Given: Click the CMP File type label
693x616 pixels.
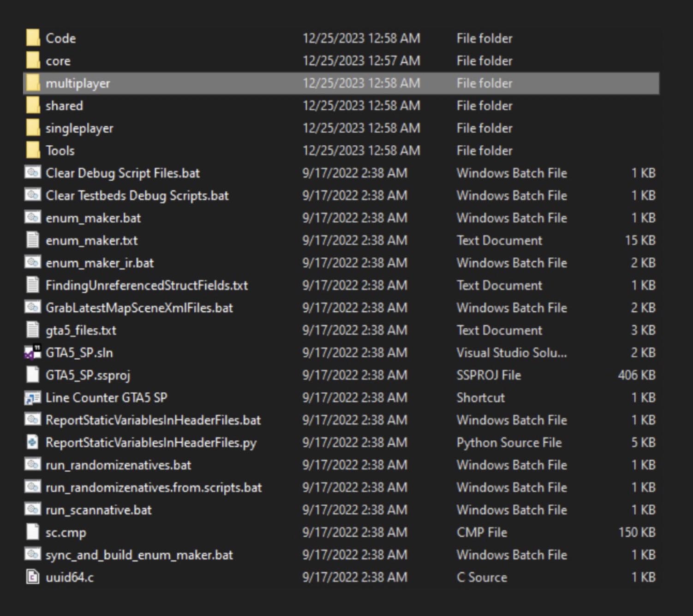Looking at the screenshot, I should coord(482,532).
